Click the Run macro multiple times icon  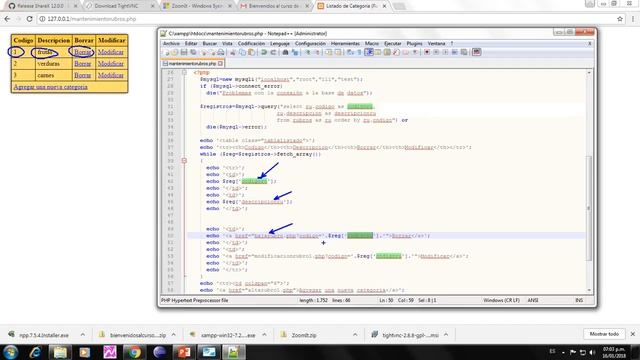pyautogui.click(x=455, y=52)
